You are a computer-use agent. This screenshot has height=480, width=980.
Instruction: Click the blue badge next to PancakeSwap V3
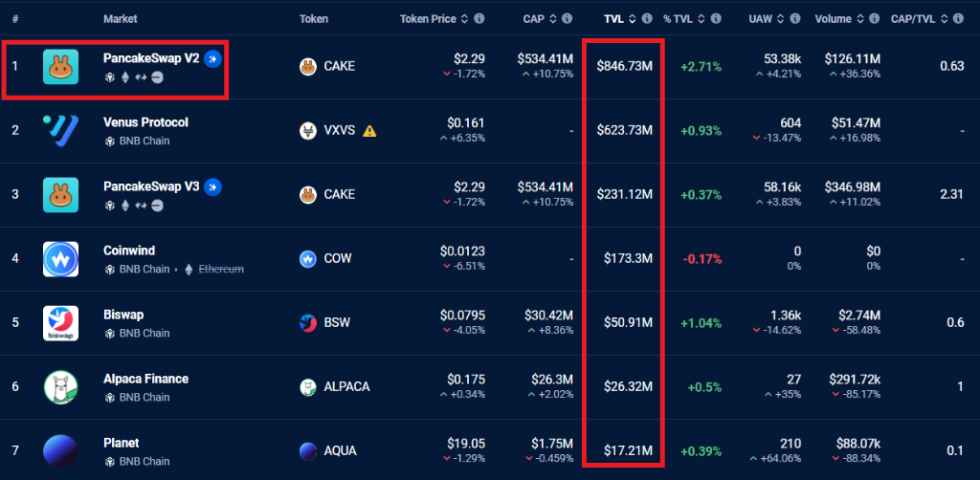tap(213, 186)
